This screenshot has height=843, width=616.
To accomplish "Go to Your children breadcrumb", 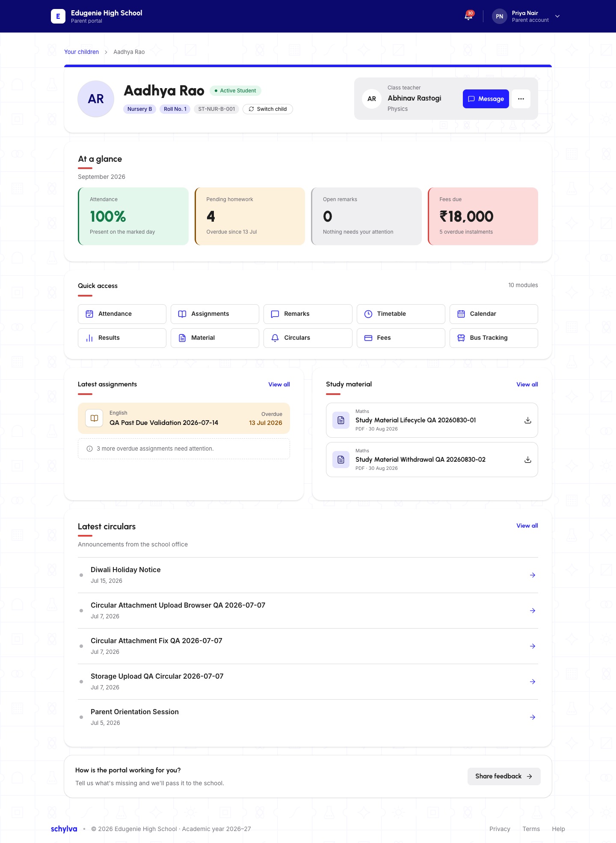I will click(81, 52).
